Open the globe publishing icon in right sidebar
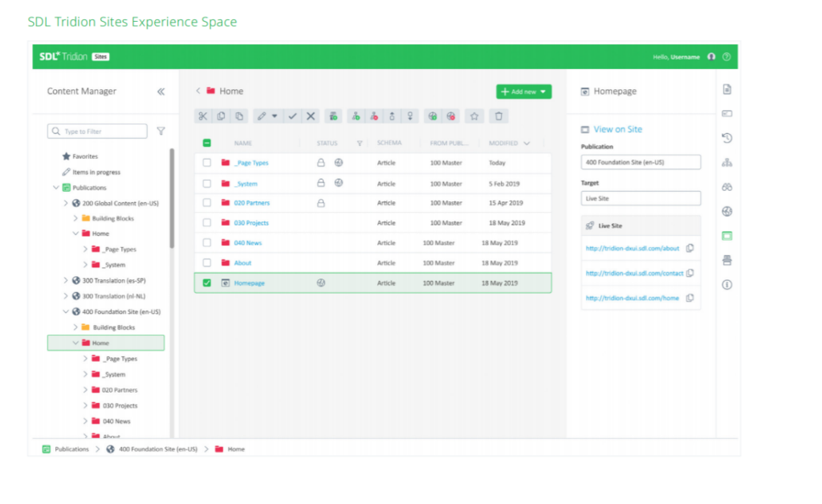This screenshot has width=822, height=504. point(727,212)
